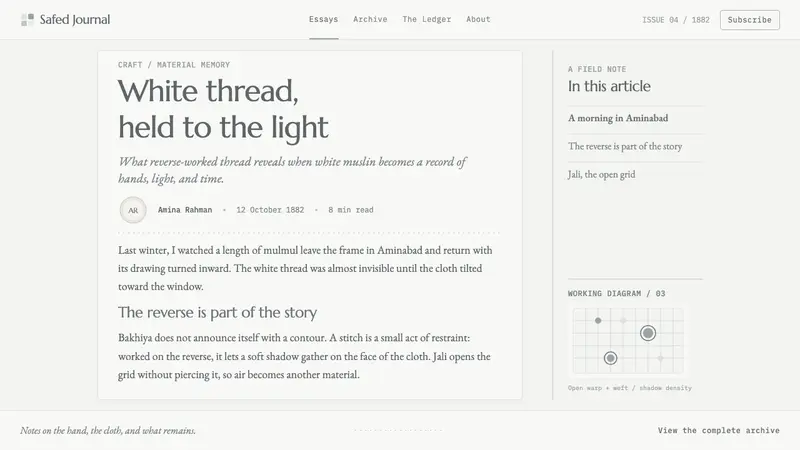800x450 pixels.
Task: Jump to The reverse is part of the story section
Action: pos(625,146)
